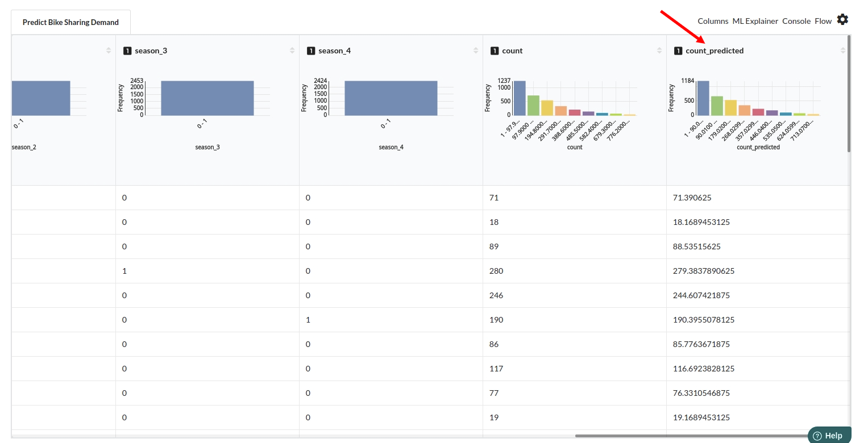The image size is (868, 443).
Task: Switch to the Flow view
Action: 823,21
